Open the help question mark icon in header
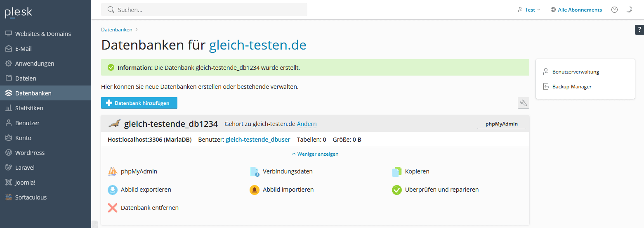The height and width of the screenshot is (228, 644). (x=614, y=10)
